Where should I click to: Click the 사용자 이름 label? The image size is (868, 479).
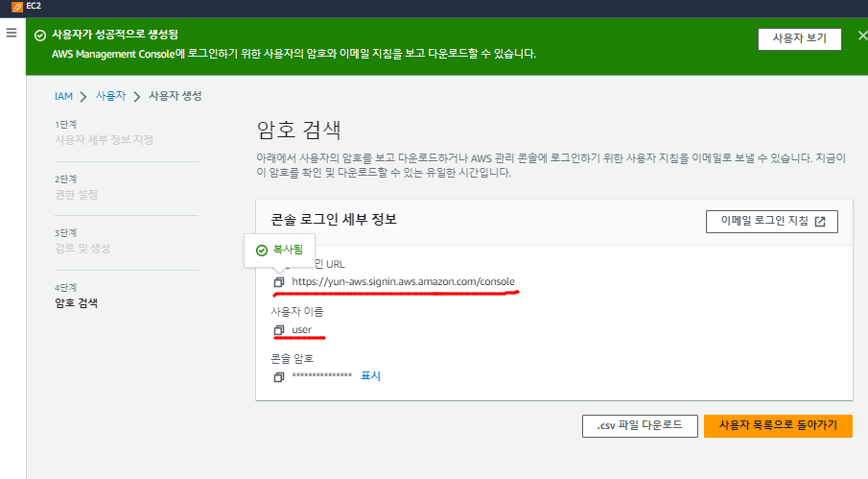[297, 312]
